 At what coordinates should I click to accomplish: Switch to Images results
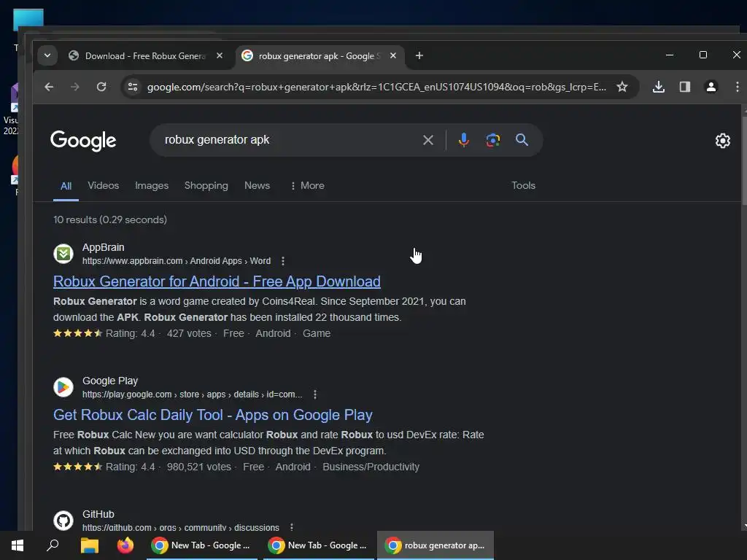tap(152, 186)
